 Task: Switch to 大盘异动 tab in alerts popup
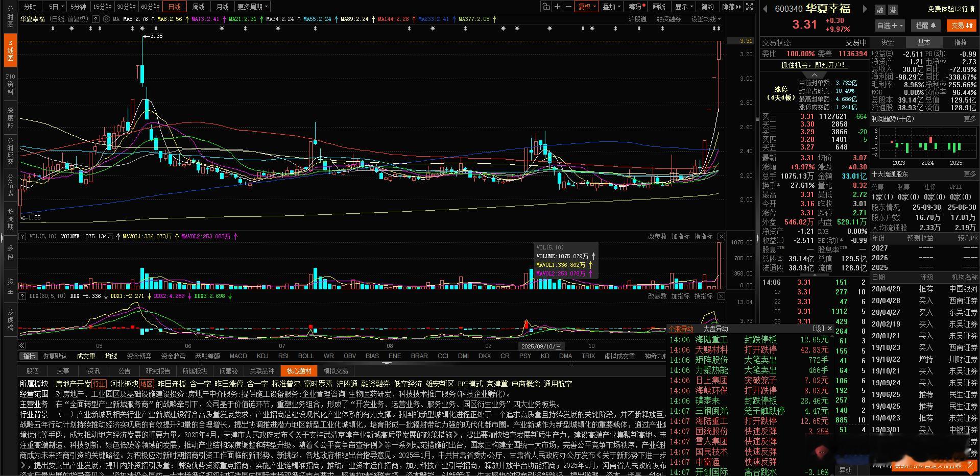click(715, 329)
